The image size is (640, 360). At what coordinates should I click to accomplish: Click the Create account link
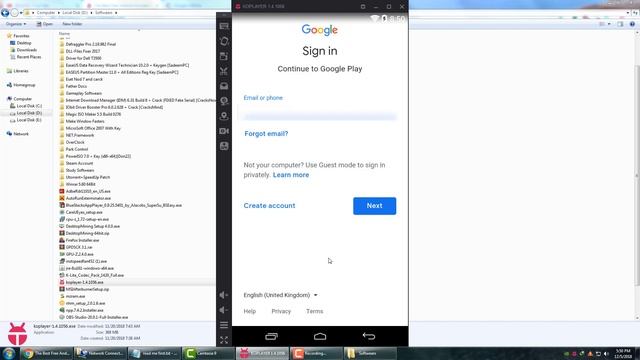pos(269,206)
